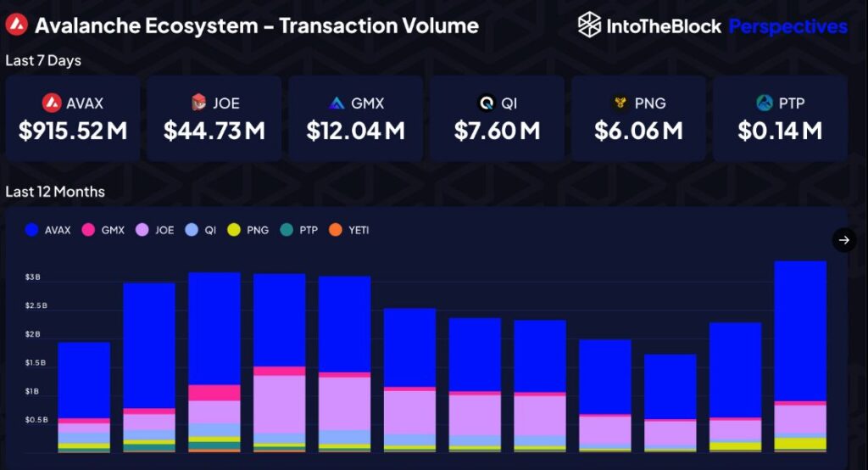868x470 pixels.
Task: Select the $44.73M JOE volume card
Action: click(214, 119)
